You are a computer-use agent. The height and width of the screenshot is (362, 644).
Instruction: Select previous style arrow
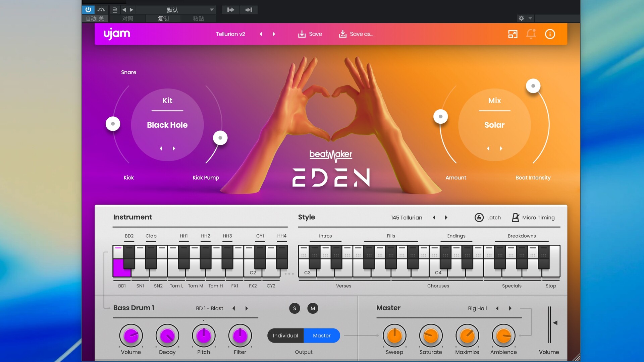click(x=434, y=218)
